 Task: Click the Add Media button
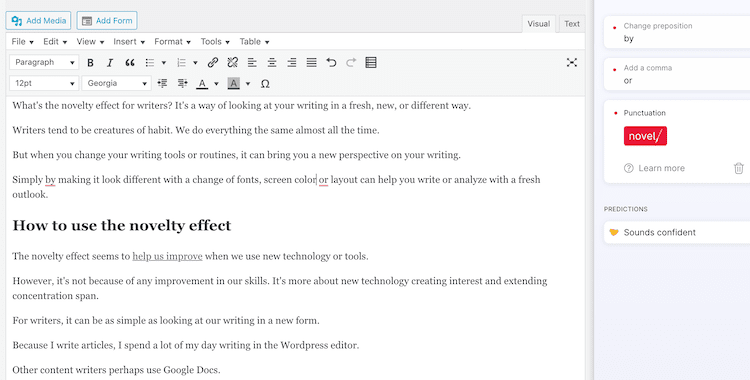click(39, 21)
